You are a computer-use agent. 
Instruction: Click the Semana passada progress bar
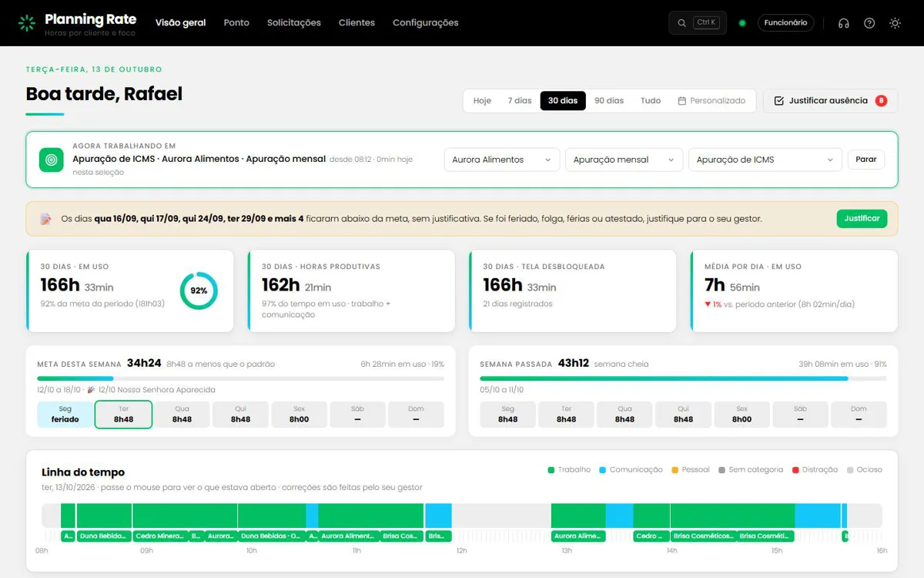683,378
